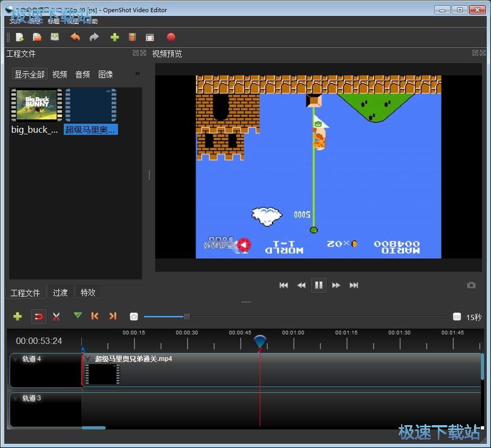The image size is (491, 448).
Task: Jump to the end of the video
Action: tap(354, 285)
